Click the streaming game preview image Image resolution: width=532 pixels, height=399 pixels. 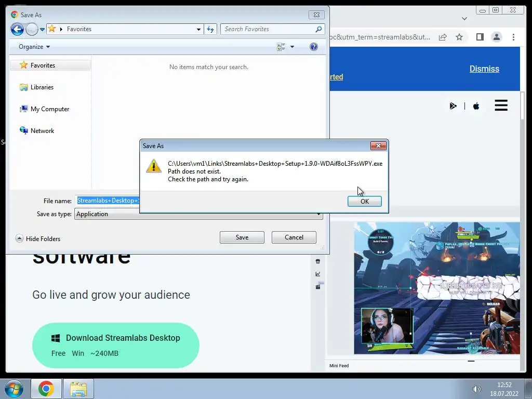pyautogui.click(x=436, y=288)
